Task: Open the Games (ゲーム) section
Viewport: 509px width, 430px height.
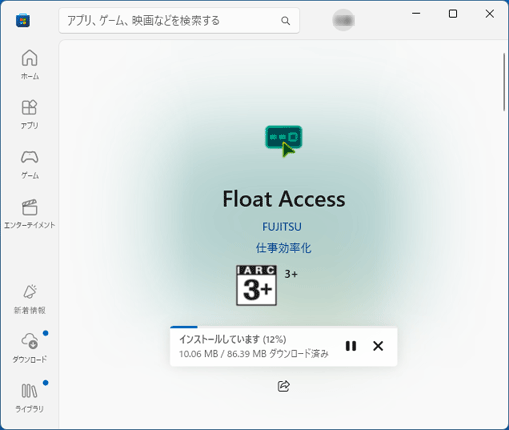Action: click(30, 164)
